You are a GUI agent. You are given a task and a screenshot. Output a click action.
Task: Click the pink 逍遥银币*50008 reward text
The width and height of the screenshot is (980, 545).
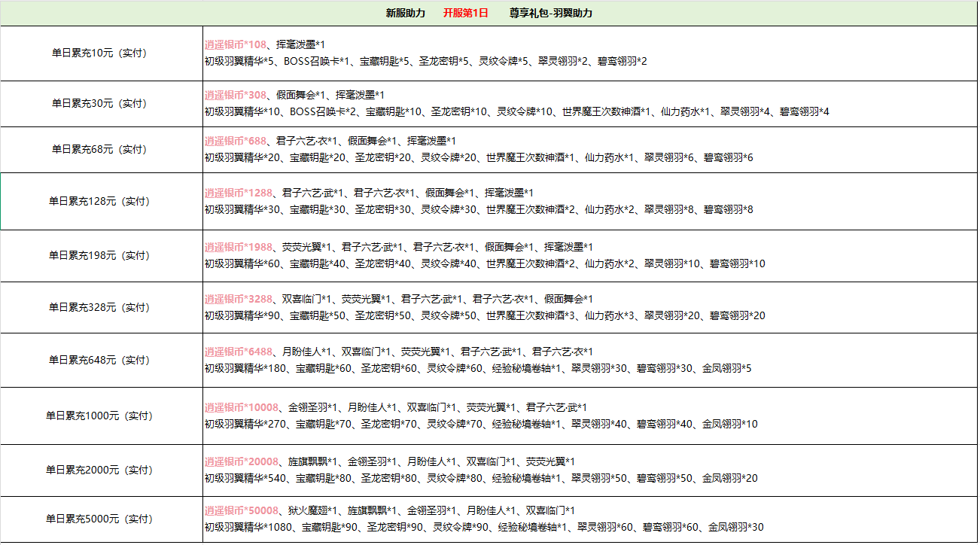241,511
